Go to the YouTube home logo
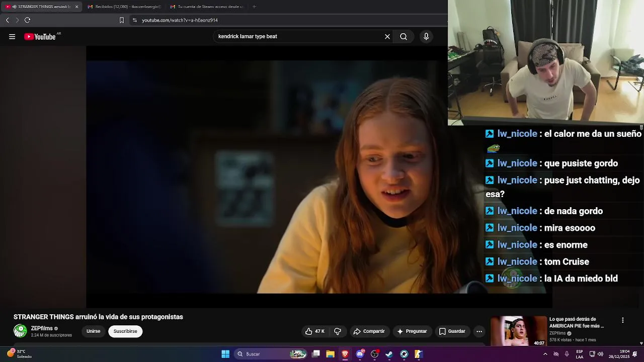644x362 pixels. click(x=40, y=37)
